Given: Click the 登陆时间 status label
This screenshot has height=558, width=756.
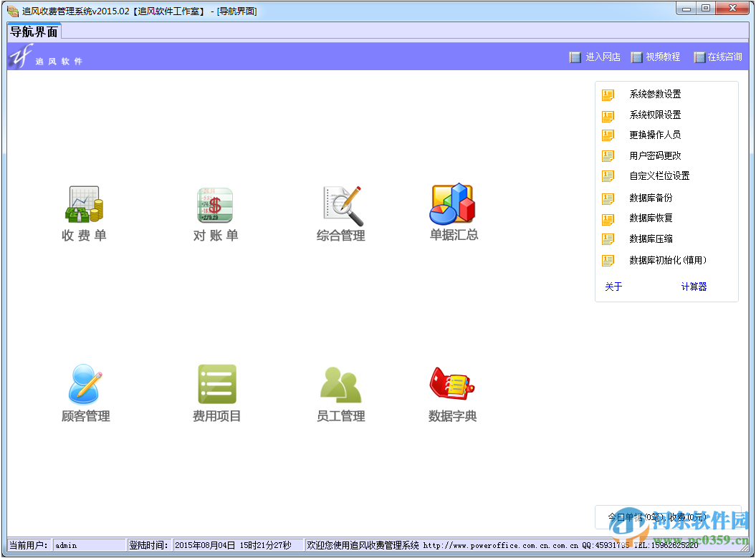Looking at the screenshot, I should pos(148,545).
